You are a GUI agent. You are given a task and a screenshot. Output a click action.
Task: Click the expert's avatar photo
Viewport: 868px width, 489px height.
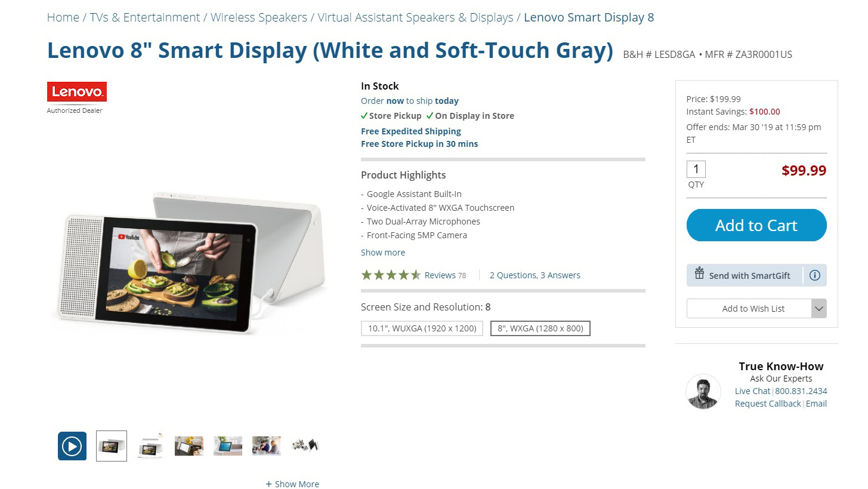(703, 392)
